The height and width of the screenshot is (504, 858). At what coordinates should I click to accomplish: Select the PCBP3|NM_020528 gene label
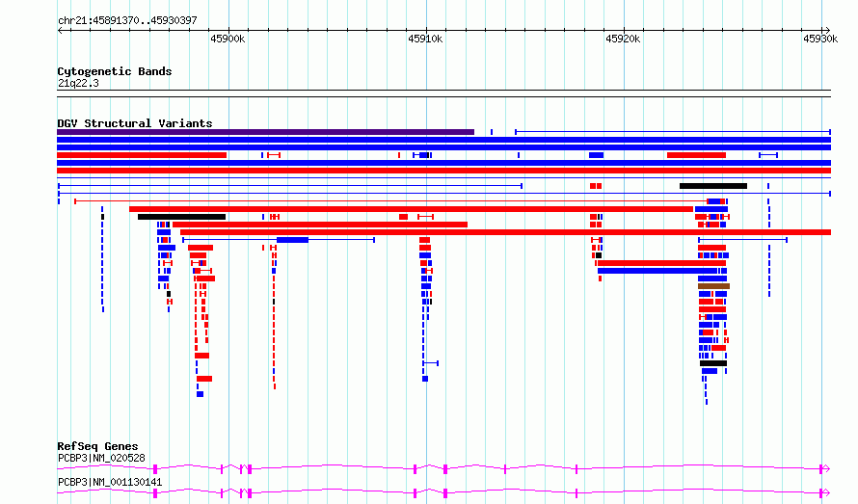pyautogui.click(x=102, y=458)
